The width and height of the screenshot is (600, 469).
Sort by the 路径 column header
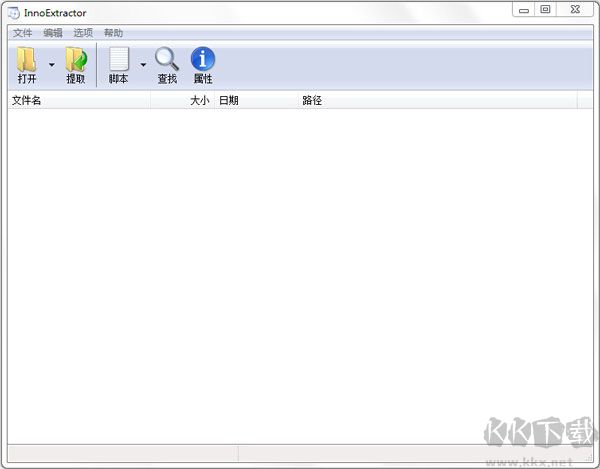pos(437,100)
